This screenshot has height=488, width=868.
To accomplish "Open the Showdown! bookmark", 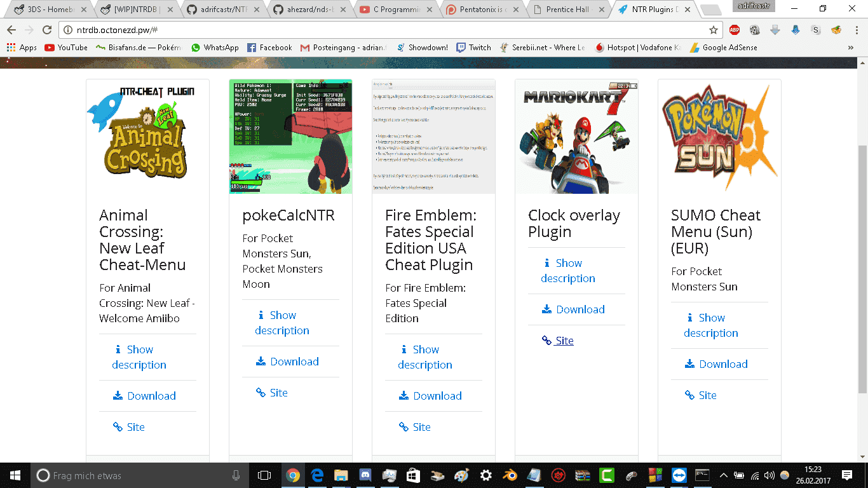I will click(423, 48).
